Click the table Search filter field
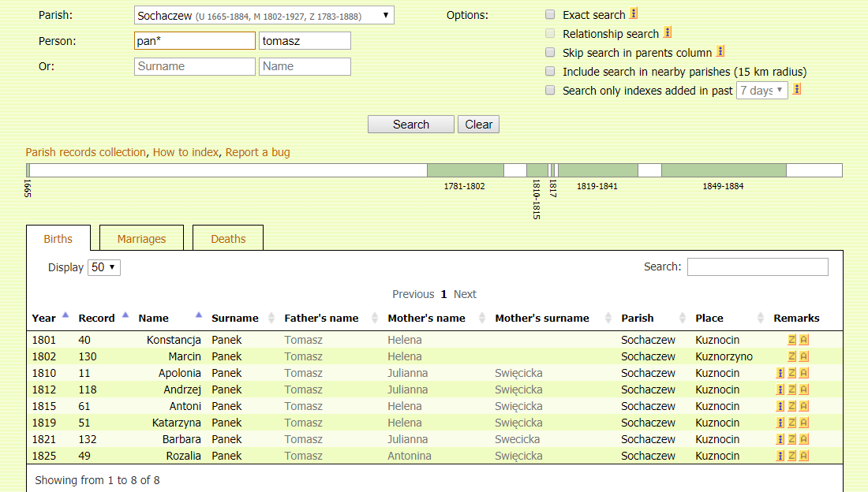Viewport: 868px width, 492px height. 758,267
